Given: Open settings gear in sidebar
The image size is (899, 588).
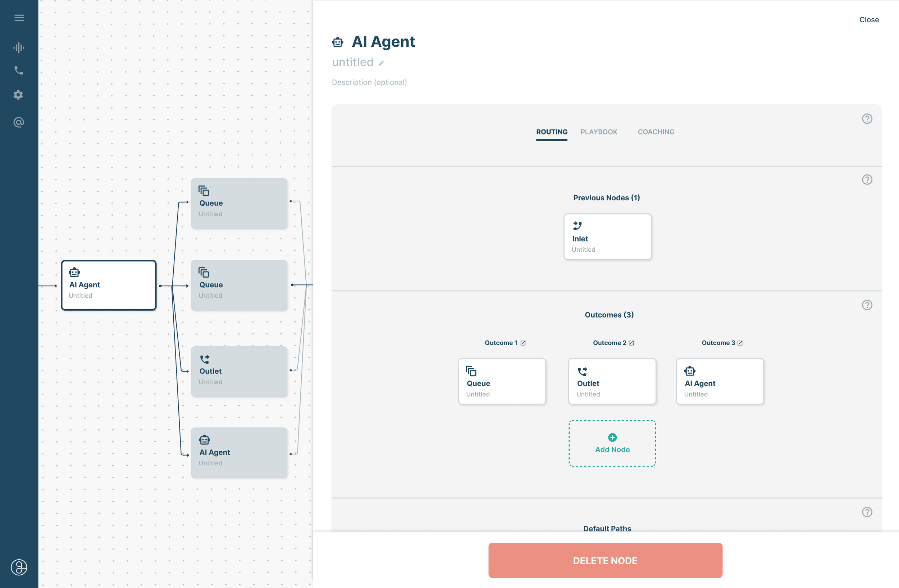Looking at the screenshot, I should [x=18, y=95].
